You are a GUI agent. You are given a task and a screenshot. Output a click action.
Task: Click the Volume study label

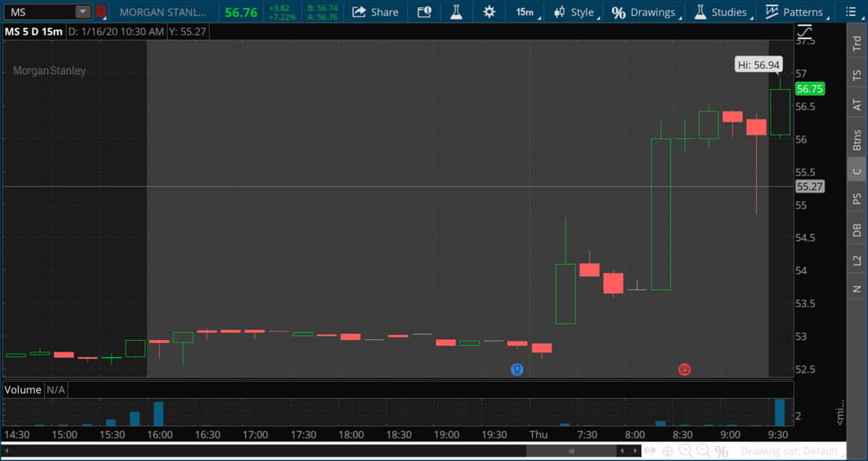(x=23, y=389)
